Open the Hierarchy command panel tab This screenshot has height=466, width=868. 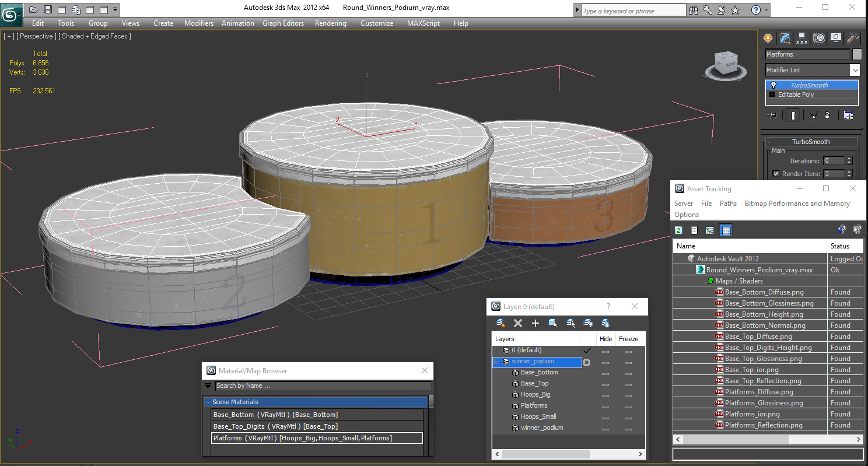coord(802,38)
